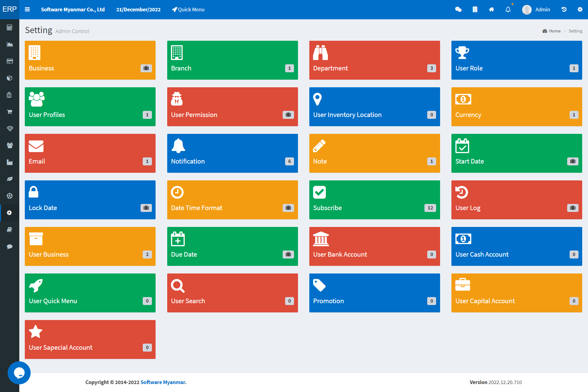Image resolution: width=588 pixels, height=392 pixels.
Task: Open the floating chat bubble widget
Action: (x=19, y=373)
